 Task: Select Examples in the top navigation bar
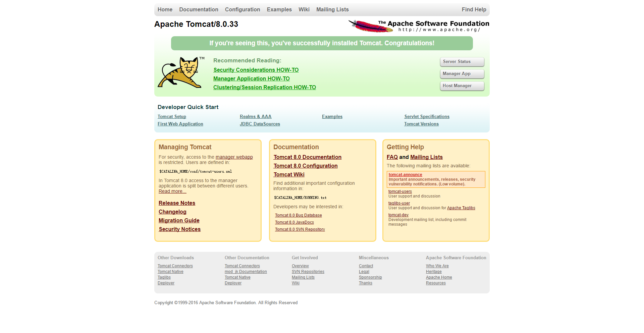click(279, 10)
